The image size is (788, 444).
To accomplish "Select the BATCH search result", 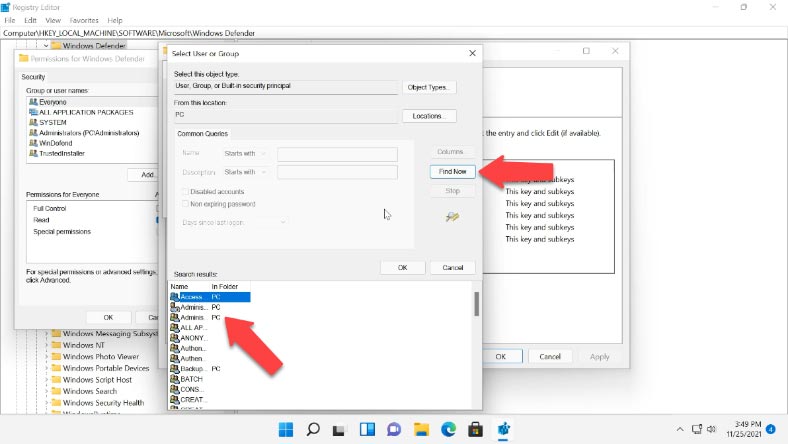I will [187, 379].
